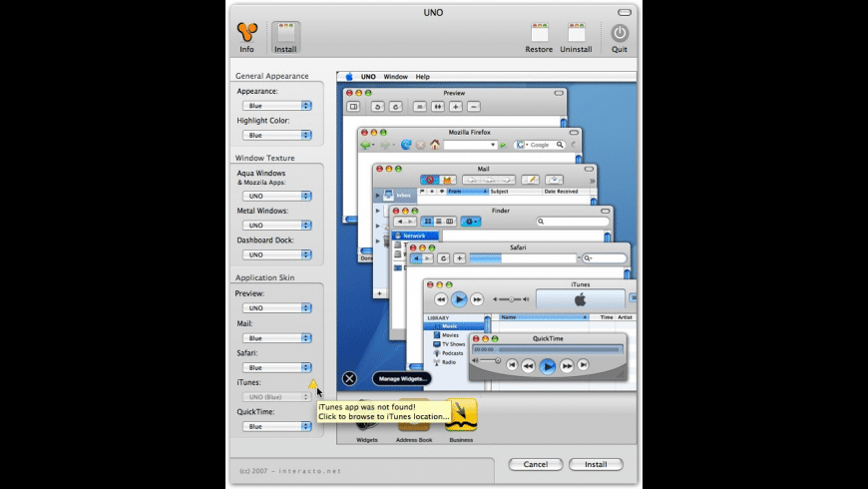
Task: Click Mail get mail icon
Action: point(554,180)
